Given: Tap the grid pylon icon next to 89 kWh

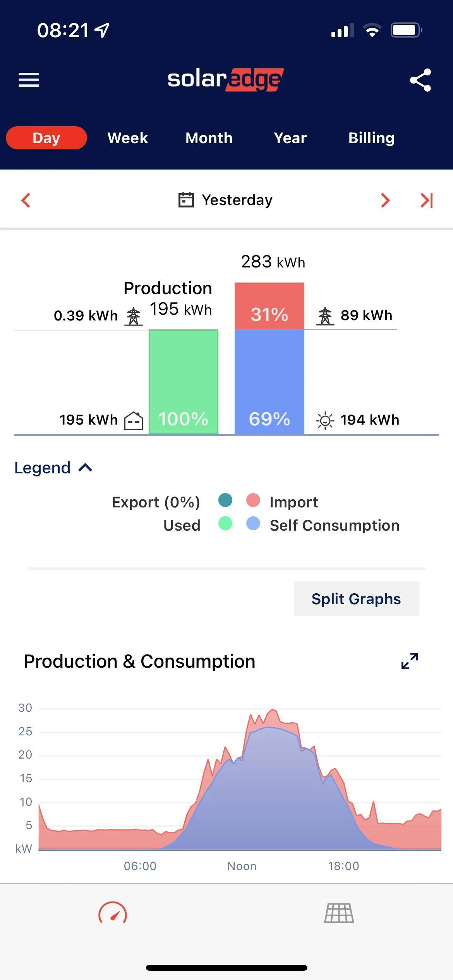Looking at the screenshot, I should point(325,316).
